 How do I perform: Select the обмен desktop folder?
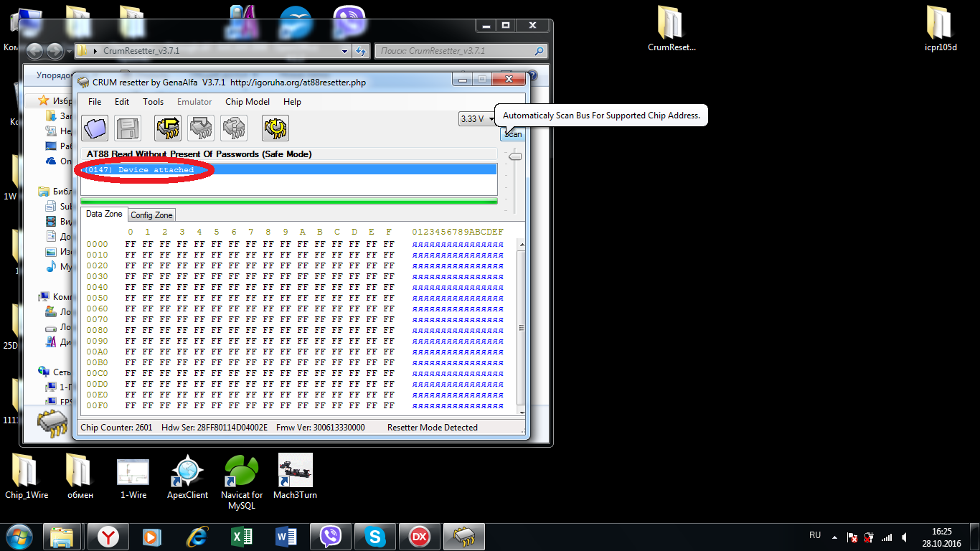pos(80,476)
